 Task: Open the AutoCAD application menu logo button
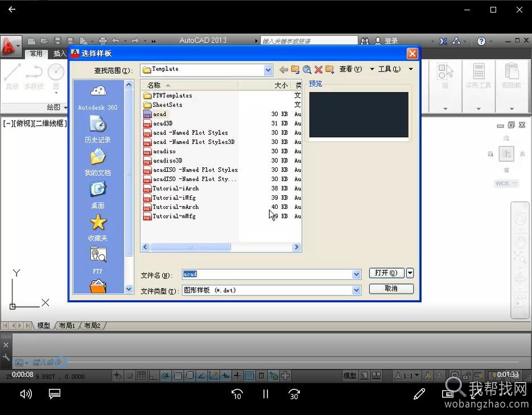pyautogui.click(x=10, y=47)
